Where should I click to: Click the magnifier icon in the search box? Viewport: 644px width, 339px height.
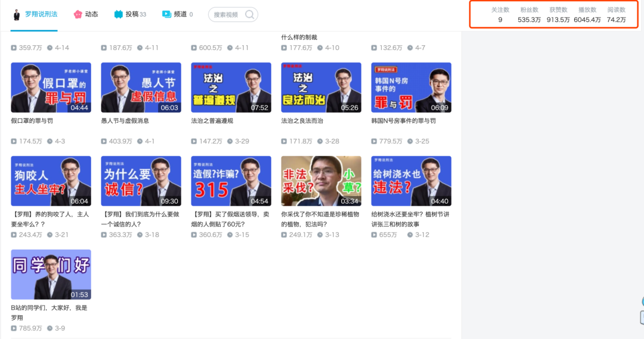[250, 14]
